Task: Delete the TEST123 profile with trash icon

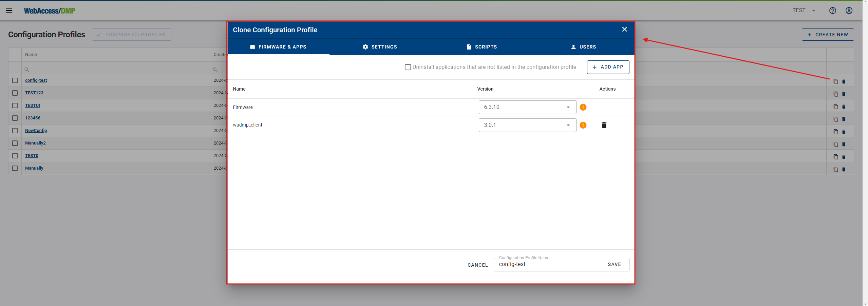Action: [844, 94]
